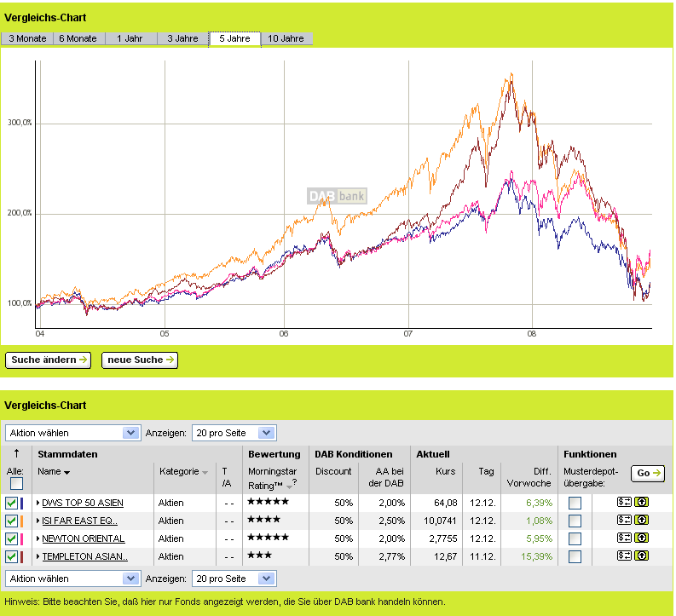This screenshot has width=676, height=616.
Task: Open the upper 20 pro Seite dropdown
Action: coord(234,433)
